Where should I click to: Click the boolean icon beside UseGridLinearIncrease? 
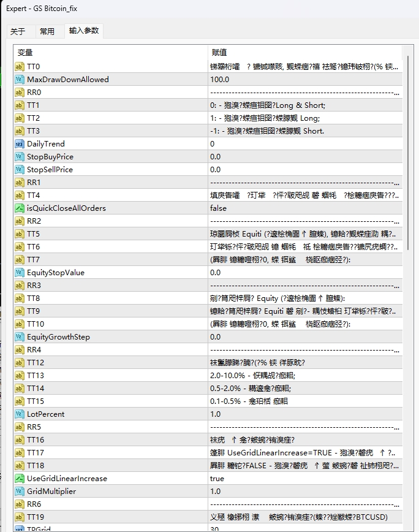pos(20,479)
